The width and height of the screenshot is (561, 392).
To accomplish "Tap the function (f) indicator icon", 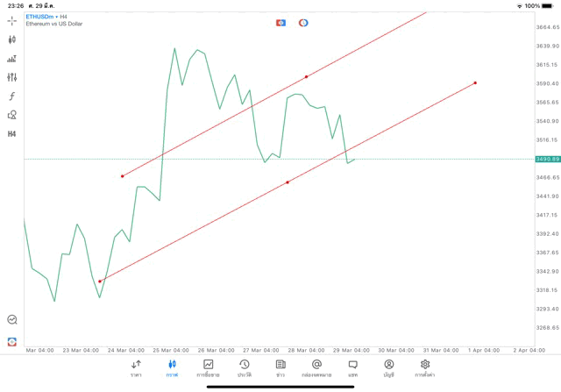I will coord(12,96).
